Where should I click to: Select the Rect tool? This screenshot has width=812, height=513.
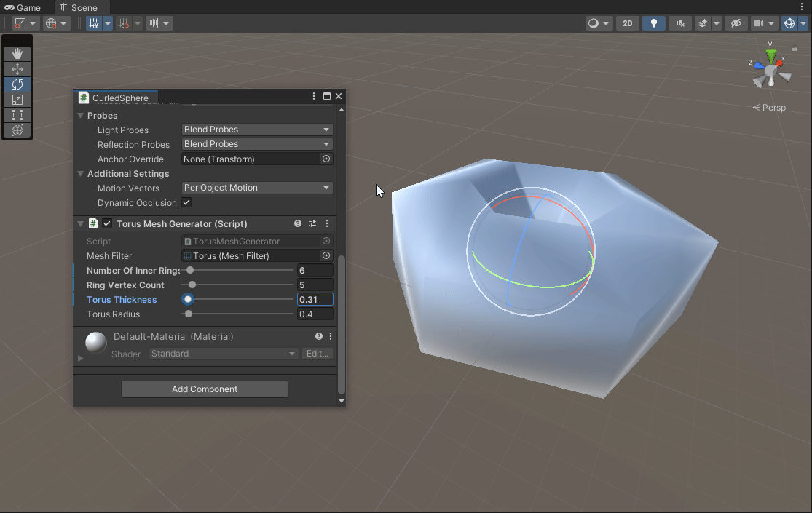click(17, 115)
